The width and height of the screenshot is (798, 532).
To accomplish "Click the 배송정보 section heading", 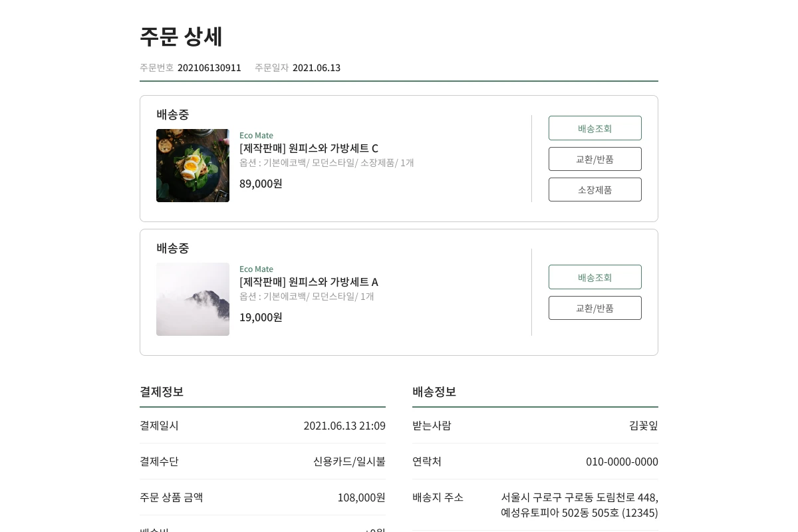I will click(x=434, y=392).
